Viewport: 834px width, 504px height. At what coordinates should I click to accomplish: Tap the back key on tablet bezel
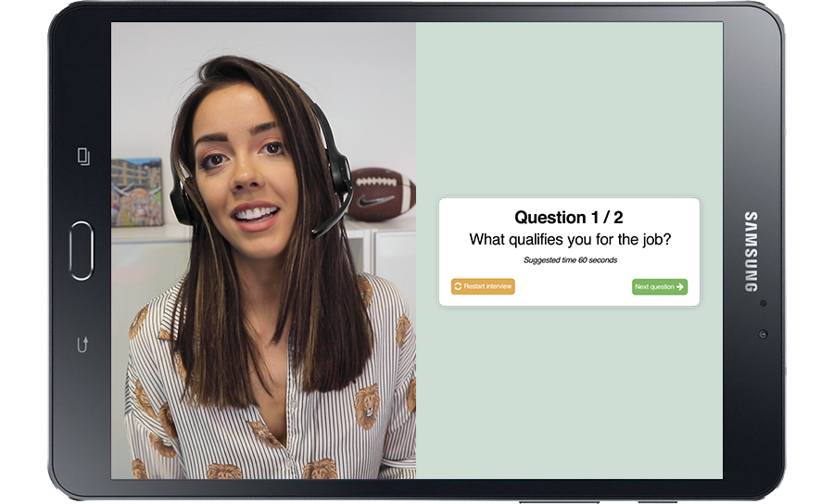[82, 345]
